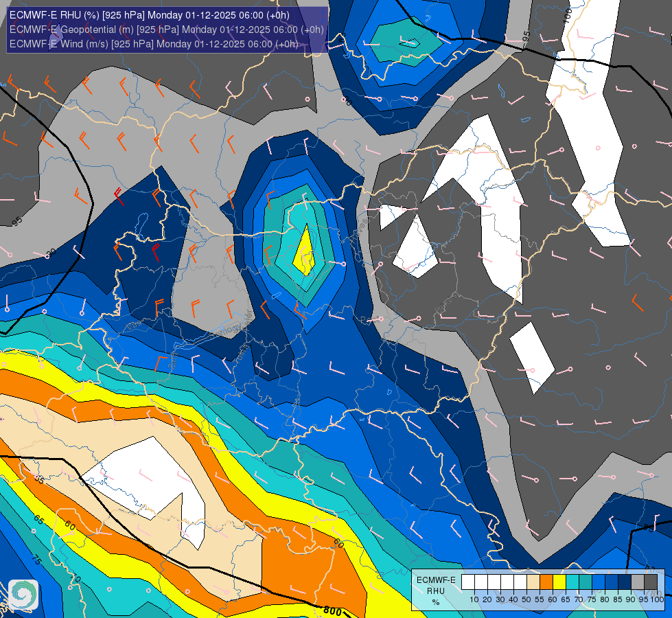Image resolution: width=672 pixels, height=618 pixels.
Task: Select the ECMWF-E RHU (%) title line
Action: tap(149, 15)
